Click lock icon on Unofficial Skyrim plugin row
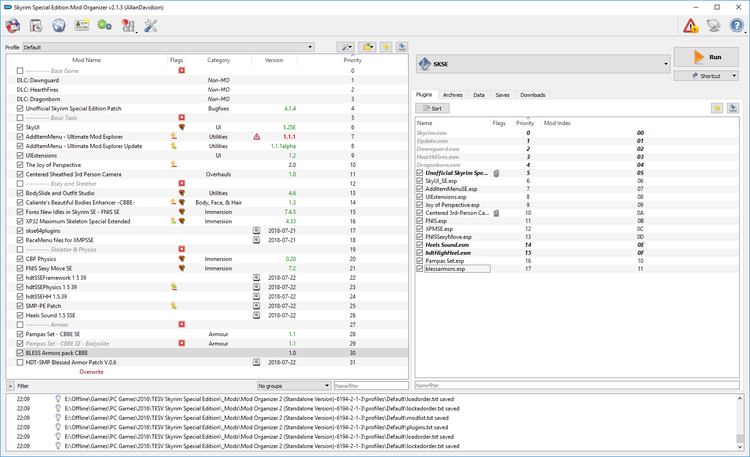Viewport: 750px width, 457px height. click(x=496, y=173)
